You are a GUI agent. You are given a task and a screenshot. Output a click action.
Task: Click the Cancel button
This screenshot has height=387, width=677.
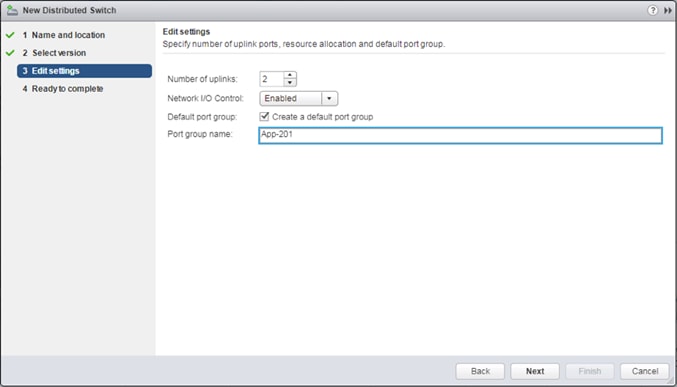point(645,371)
